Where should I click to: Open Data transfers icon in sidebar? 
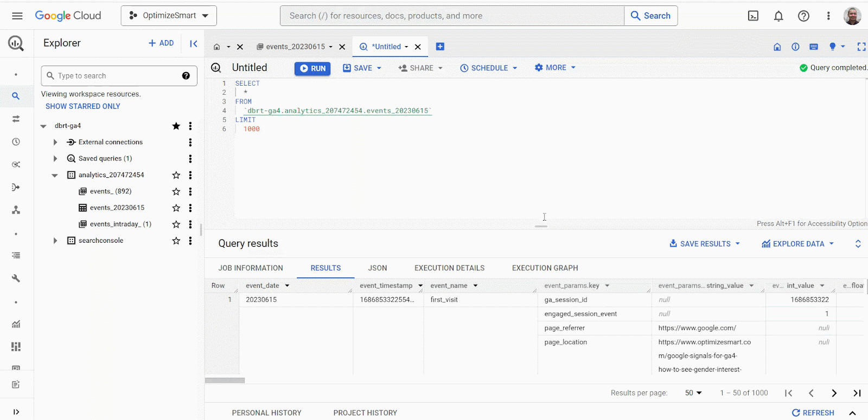pos(16,119)
